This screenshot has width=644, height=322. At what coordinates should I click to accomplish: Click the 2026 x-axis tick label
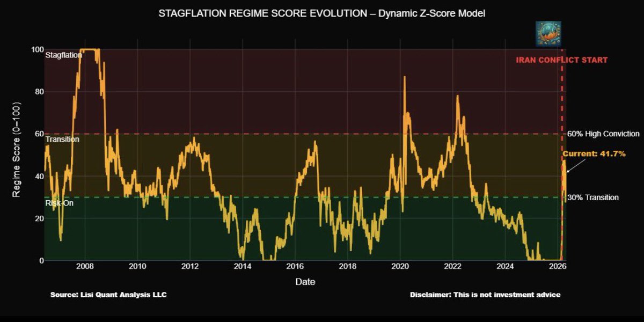(x=558, y=266)
